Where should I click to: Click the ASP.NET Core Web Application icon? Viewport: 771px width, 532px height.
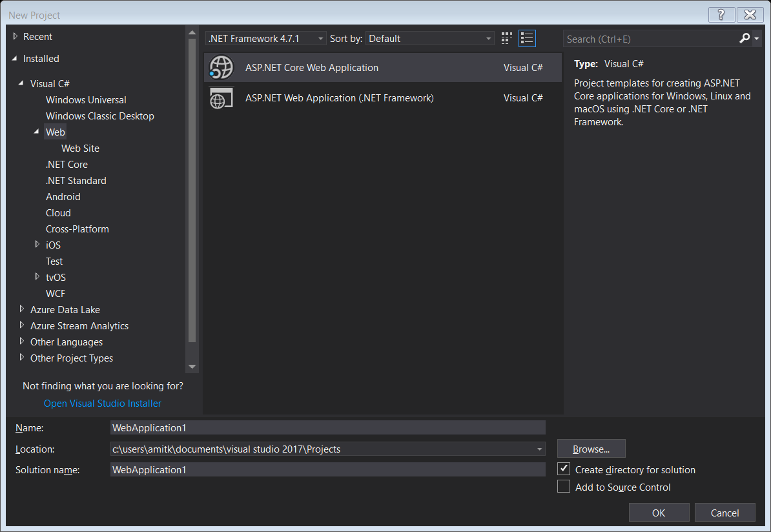point(221,67)
